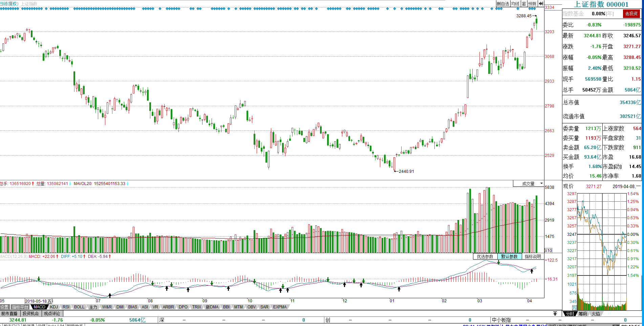Switch to the OBV indicator tab
The image size is (644, 326).
coord(252,307)
